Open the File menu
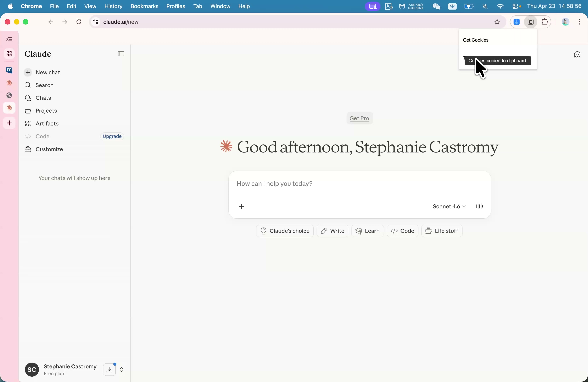588x382 pixels. point(54,6)
